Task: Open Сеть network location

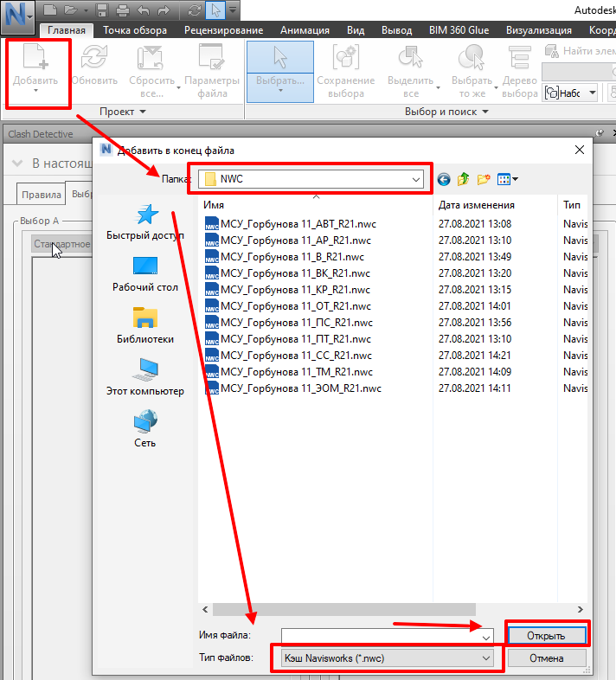Action: pyautogui.click(x=144, y=430)
